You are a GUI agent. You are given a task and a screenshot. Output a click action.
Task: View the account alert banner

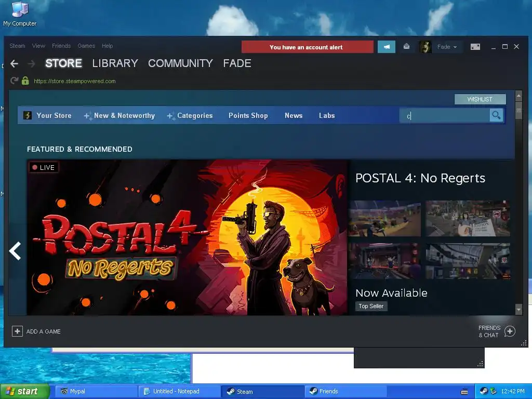(x=308, y=47)
